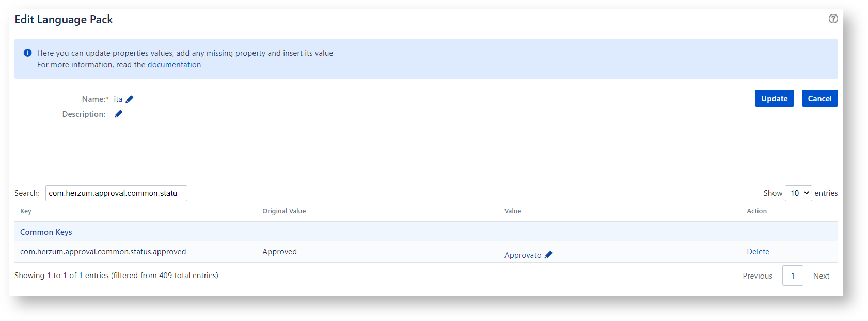This screenshot has height=321, width=868.
Task: Click the pencil icon beside Approvato value
Action: (x=548, y=255)
